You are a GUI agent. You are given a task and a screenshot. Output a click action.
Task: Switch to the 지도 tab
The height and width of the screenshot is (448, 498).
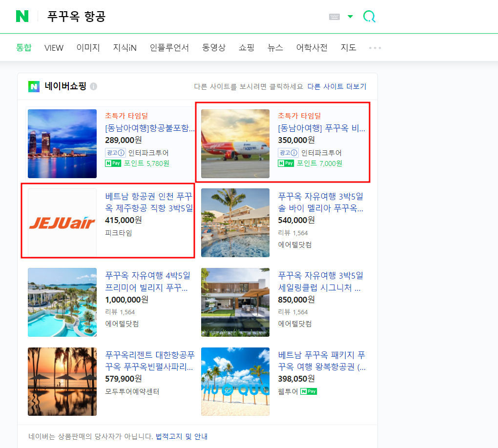click(349, 48)
